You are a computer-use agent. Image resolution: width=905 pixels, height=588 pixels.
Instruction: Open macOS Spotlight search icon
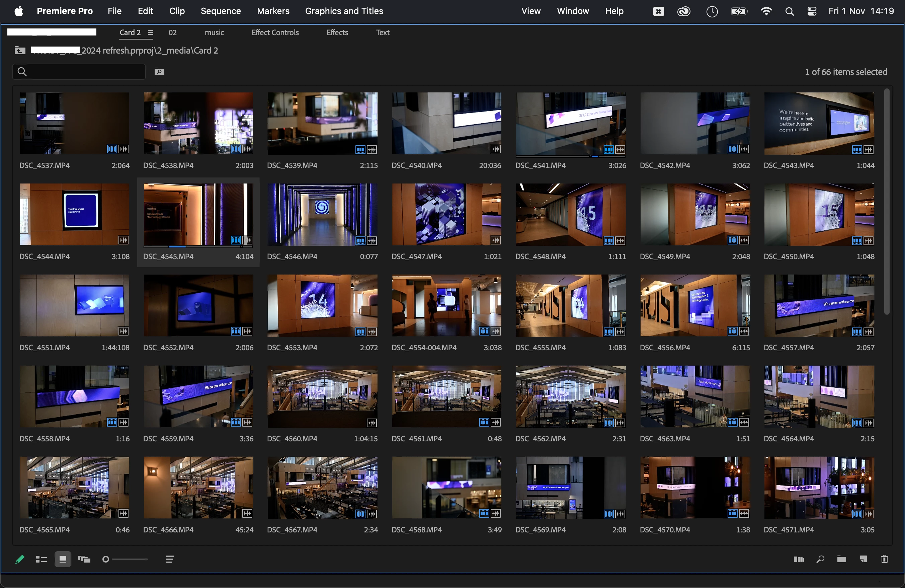[x=790, y=11]
